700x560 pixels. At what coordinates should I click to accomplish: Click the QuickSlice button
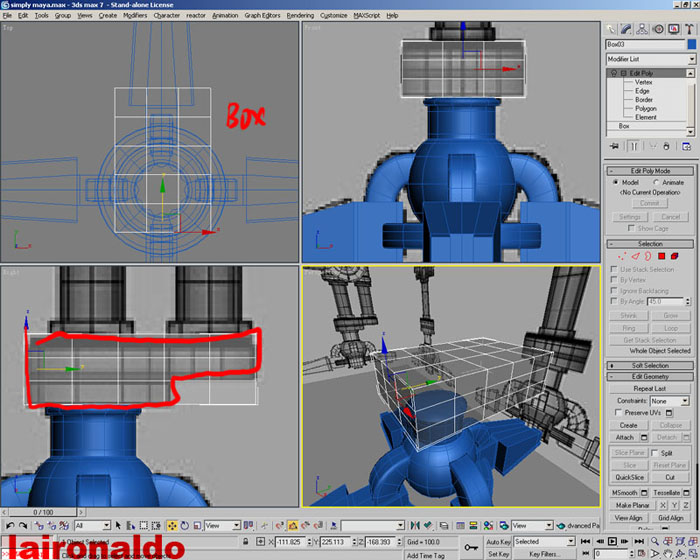point(629,477)
